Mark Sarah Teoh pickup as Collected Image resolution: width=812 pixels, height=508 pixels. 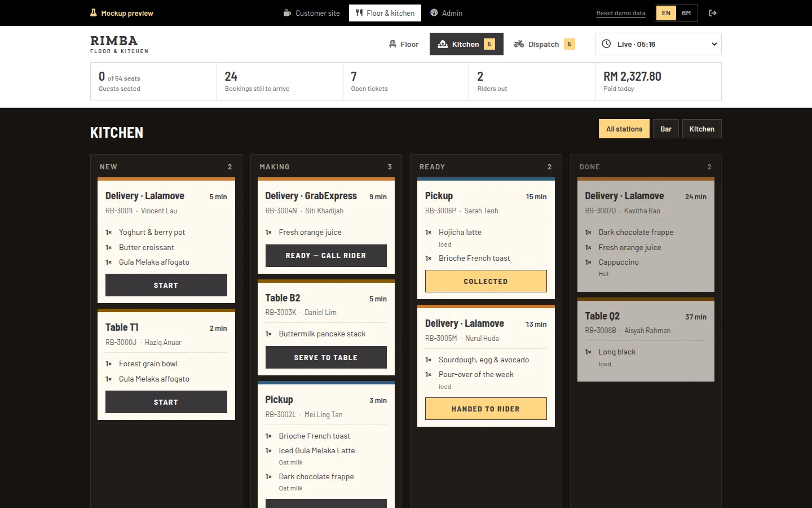pyautogui.click(x=486, y=281)
